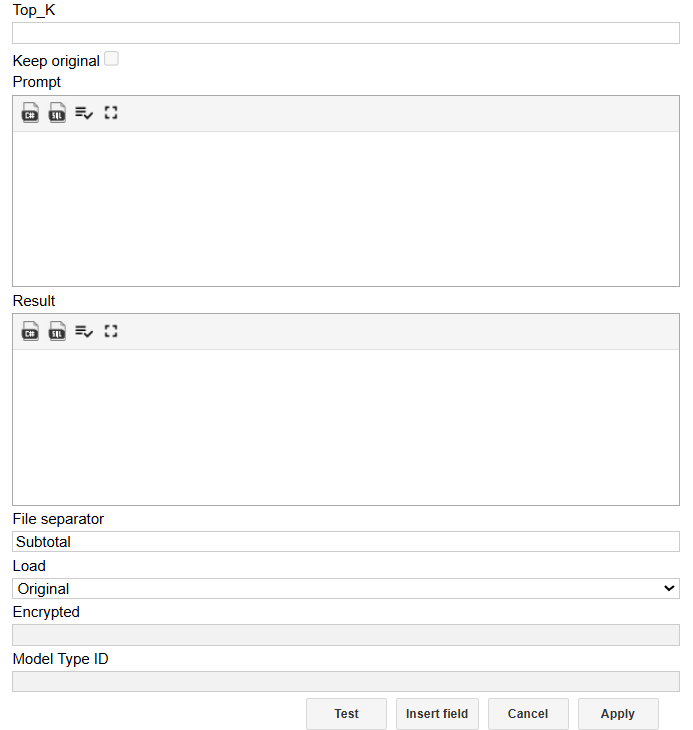Click the SQL icon in Prompt toolbar
Image resolution: width=693 pixels, height=730 pixels.
click(x=57, y=113)
